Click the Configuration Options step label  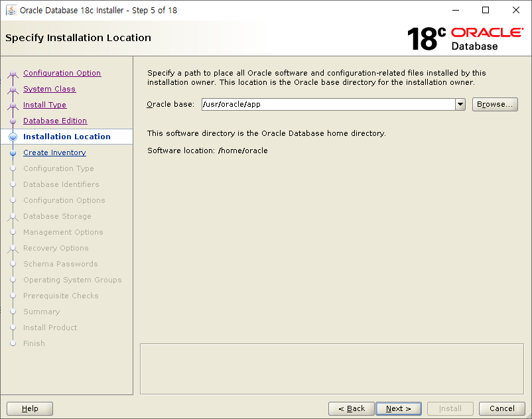64,200
